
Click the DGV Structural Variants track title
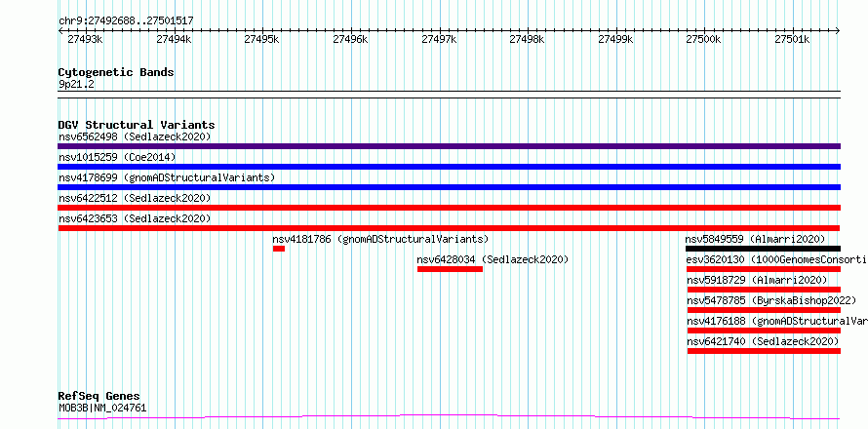tap(137, 125)
